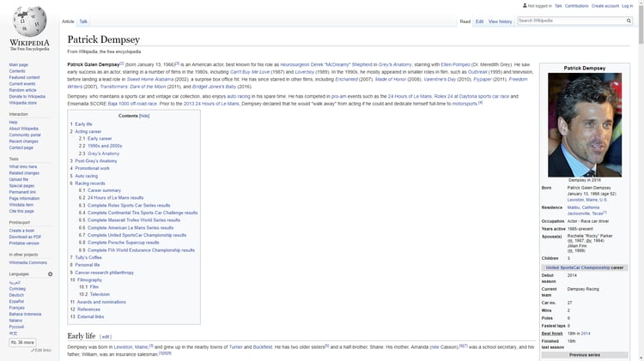
Task: Open Buckfield link in Early life
Action: click(x=263, y=347)
